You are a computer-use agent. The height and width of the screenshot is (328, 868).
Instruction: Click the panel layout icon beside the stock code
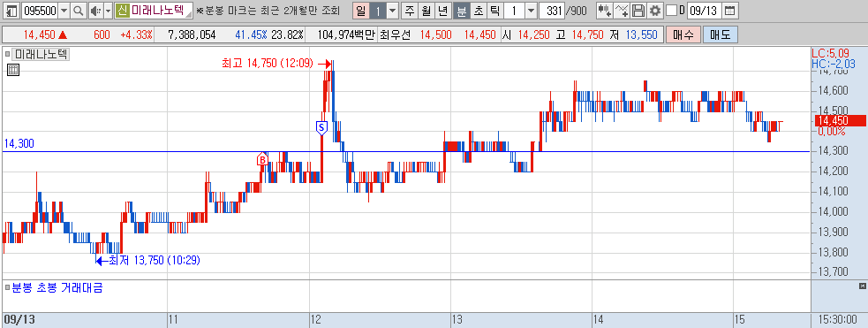[x=11, y=10]
